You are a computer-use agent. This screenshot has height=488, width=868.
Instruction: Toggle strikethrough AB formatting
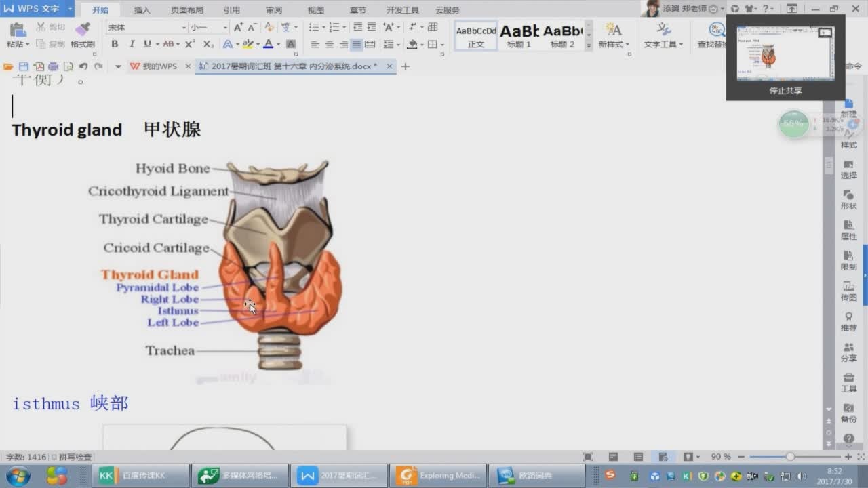(x=168, y=44)
